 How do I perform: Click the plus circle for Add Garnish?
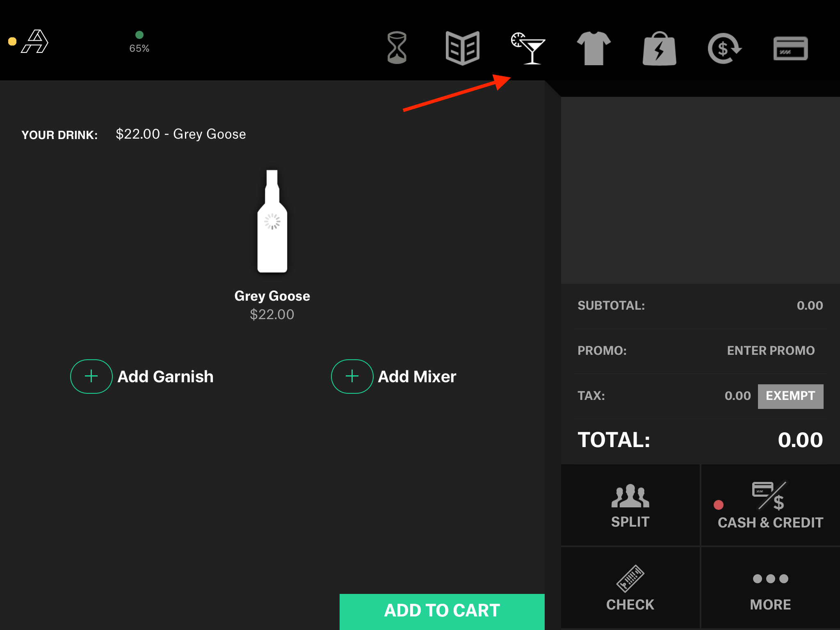(x=91, y=376)
